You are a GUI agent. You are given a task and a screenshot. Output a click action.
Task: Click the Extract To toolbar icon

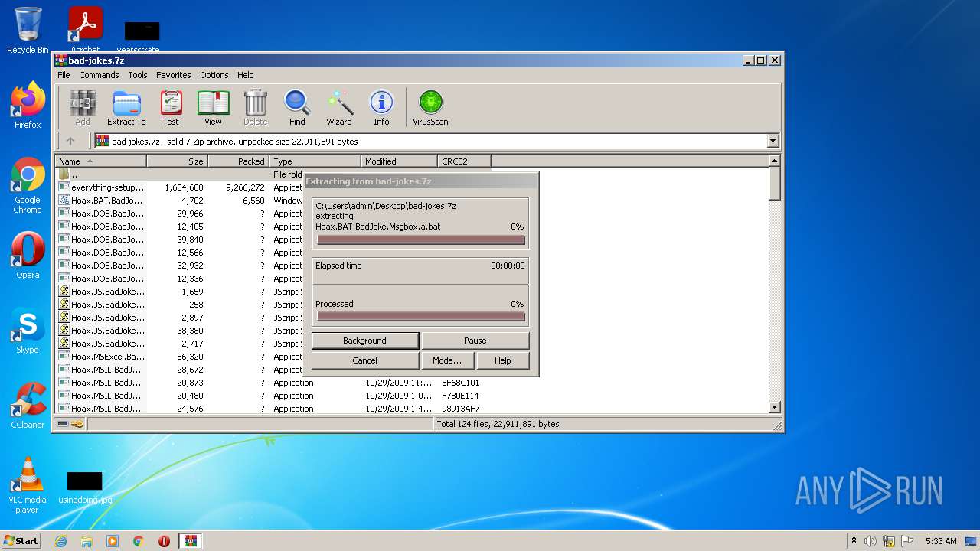[126, 108]
